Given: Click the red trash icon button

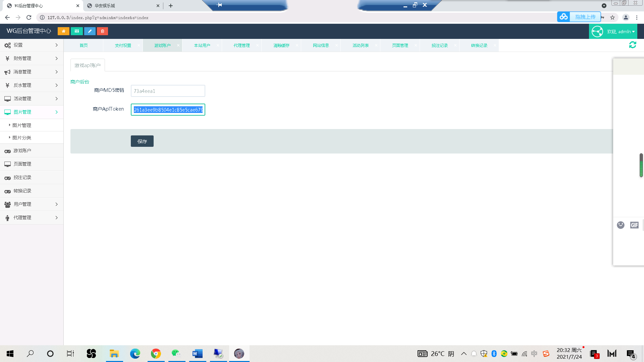Looking at the screenshot, I should tap(103, 31).
